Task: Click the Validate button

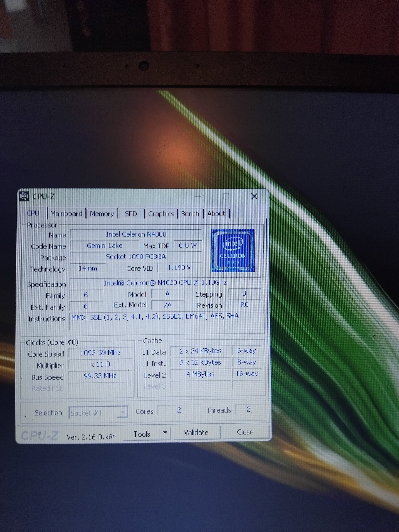Action: (x=196, y=433)
